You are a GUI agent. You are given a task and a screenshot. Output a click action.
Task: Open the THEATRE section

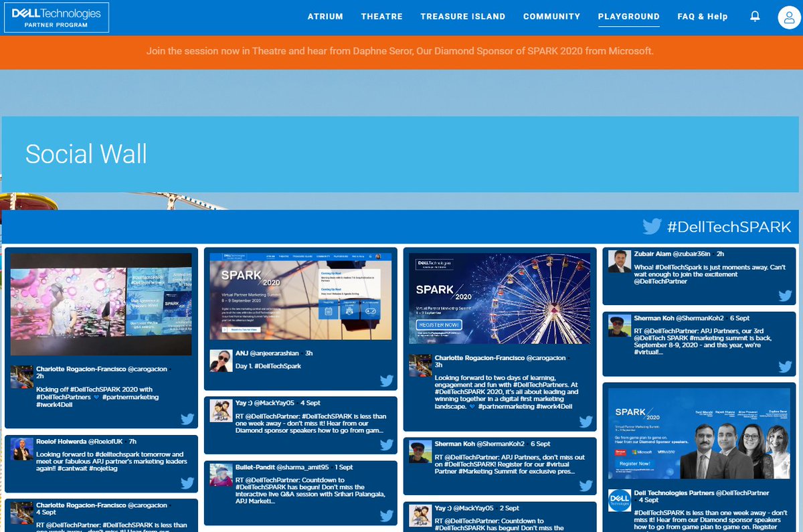click(382, 17)
